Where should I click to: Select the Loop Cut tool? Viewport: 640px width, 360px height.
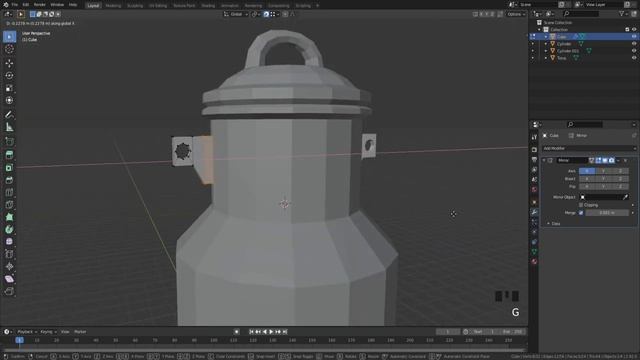[9, 193]
